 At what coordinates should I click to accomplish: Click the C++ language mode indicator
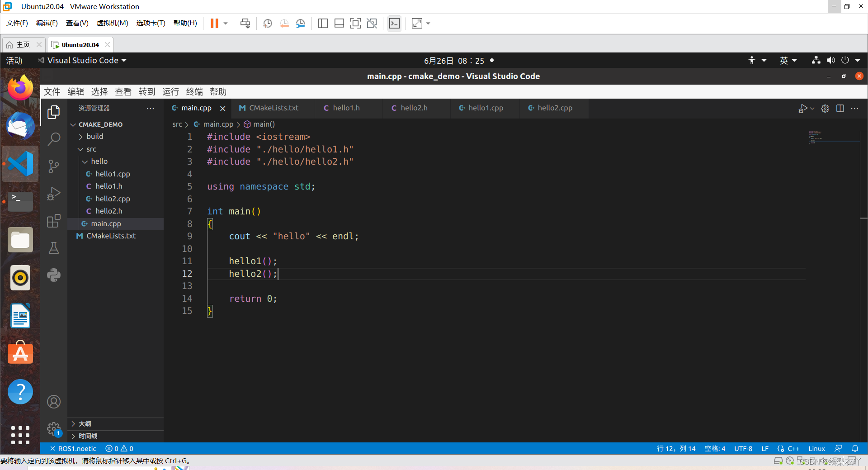click(793, 449)
